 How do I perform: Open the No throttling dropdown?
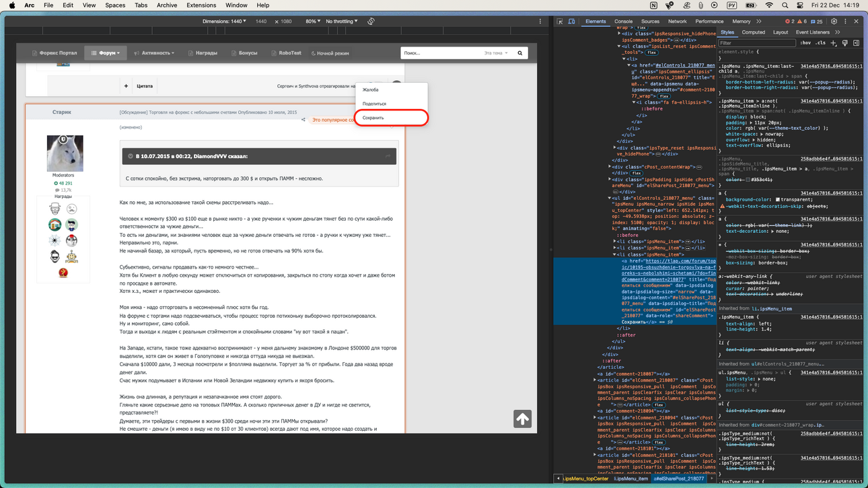(342, 22)
